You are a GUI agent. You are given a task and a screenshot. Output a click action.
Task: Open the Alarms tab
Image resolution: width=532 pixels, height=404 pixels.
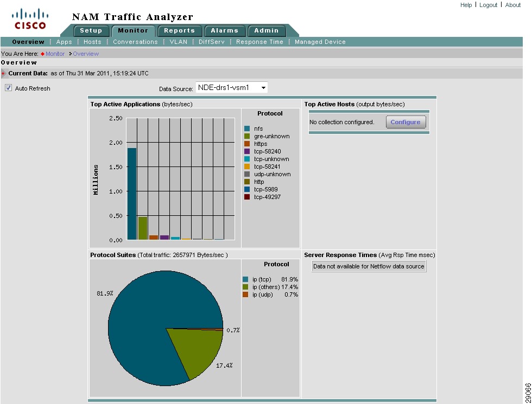225,30
